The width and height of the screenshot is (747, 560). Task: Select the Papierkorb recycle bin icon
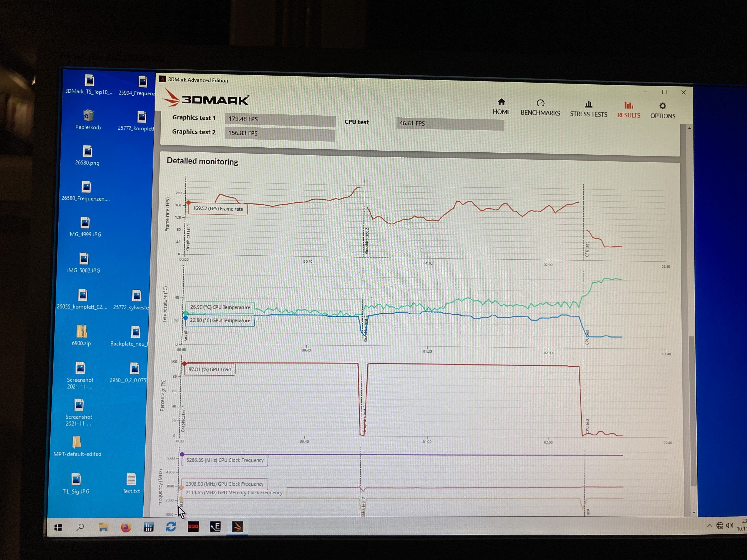[x=88, y=119]
